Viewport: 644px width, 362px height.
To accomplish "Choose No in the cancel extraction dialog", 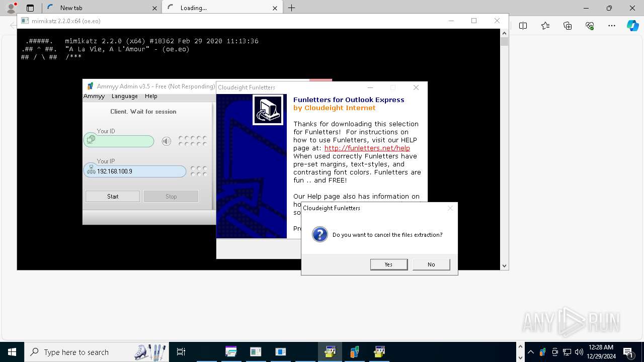I will pos(431,264).
